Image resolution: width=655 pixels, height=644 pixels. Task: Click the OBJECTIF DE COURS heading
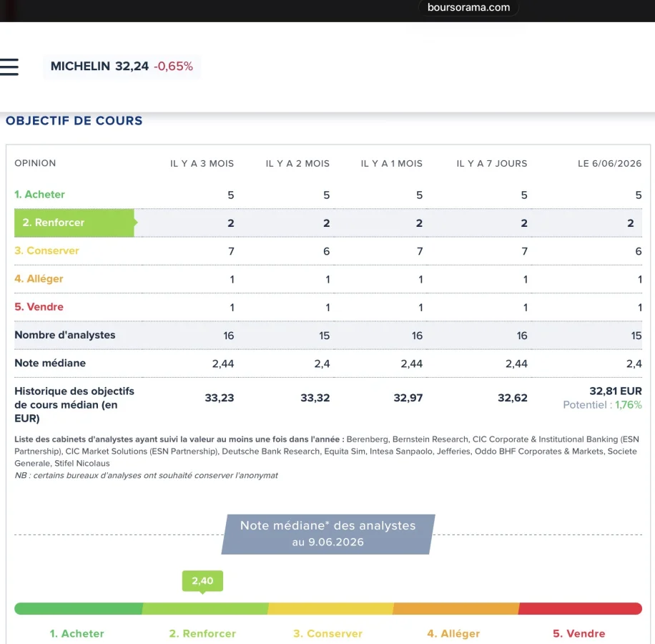click(74, 121)
